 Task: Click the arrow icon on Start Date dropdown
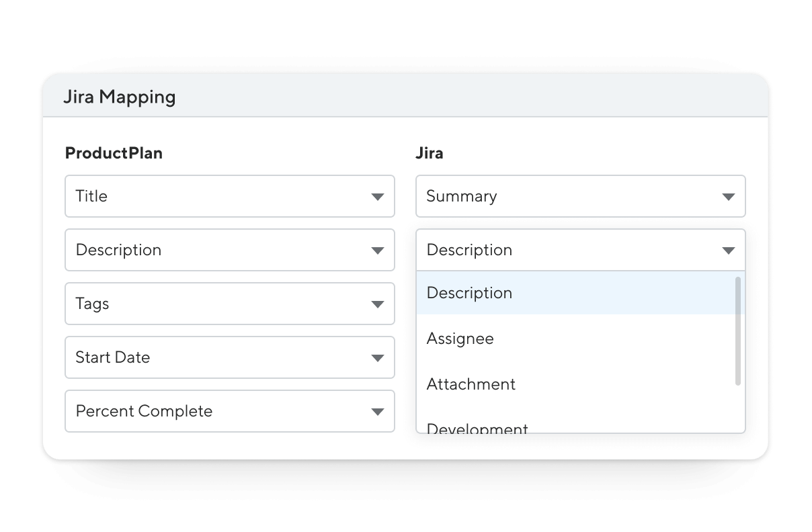[x=378, y=358]
